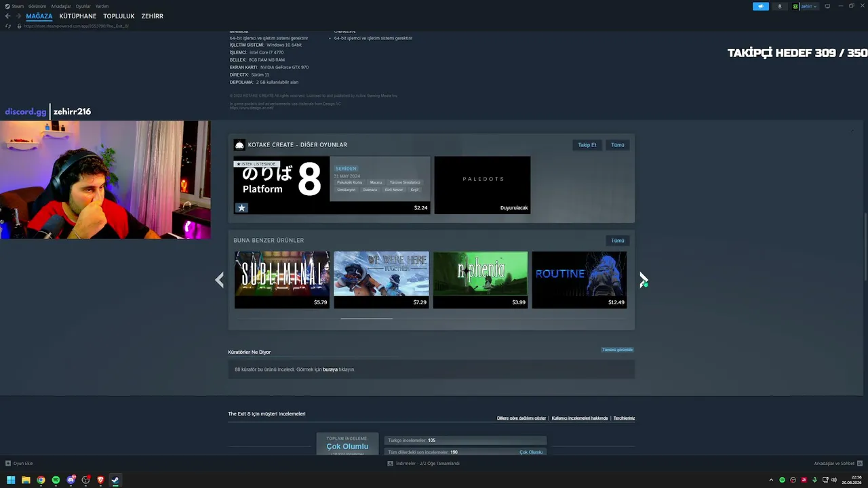Open the green zehirr profile avatar
868x488 pixels.
pos(796,6)
